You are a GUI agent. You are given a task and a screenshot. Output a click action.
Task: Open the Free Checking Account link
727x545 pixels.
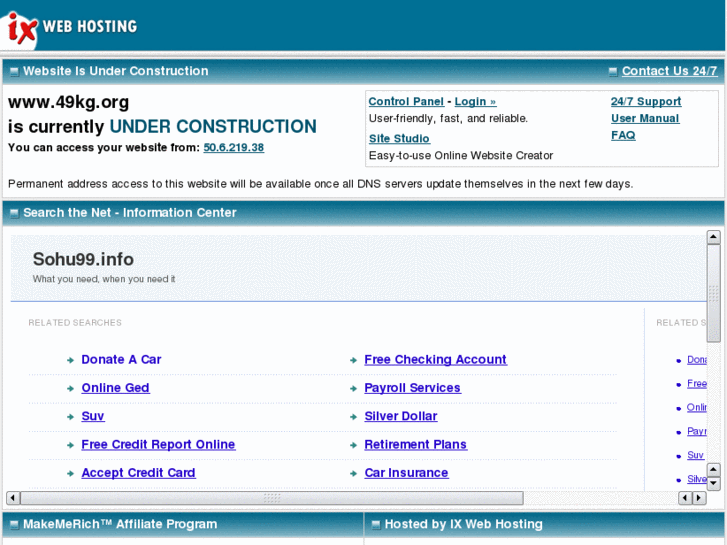tap(435, 359)
